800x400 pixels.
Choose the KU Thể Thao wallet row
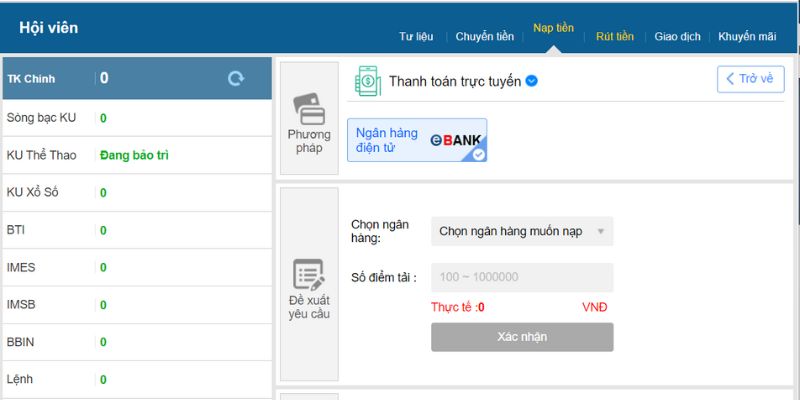click(136, 155)
